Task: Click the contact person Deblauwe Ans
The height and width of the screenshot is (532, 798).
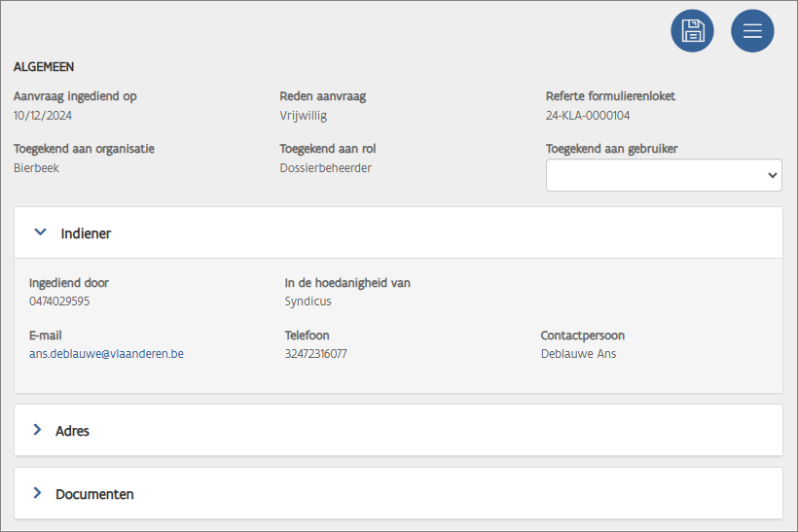Action: (578, 354)
